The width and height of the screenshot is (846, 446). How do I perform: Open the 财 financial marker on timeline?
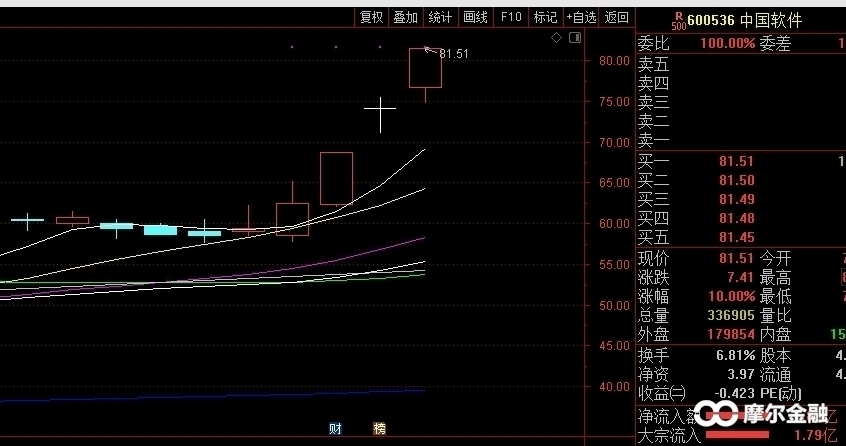click(335, 429)
